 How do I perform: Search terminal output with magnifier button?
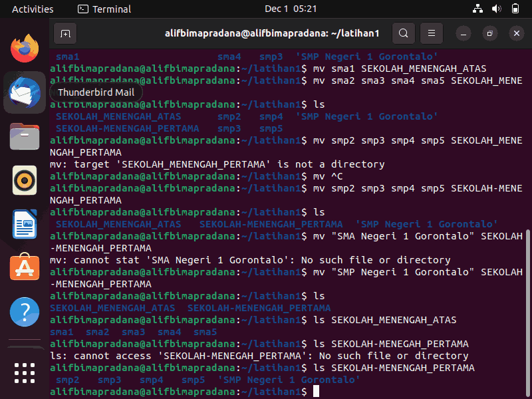coord(404,33)
